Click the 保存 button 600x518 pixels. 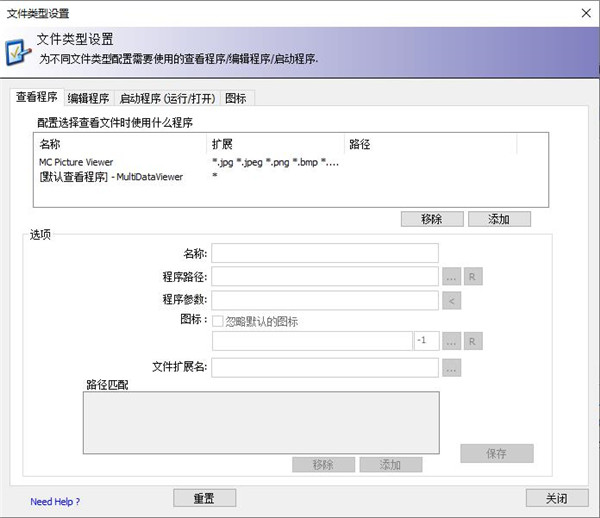(x=496, y=454)
